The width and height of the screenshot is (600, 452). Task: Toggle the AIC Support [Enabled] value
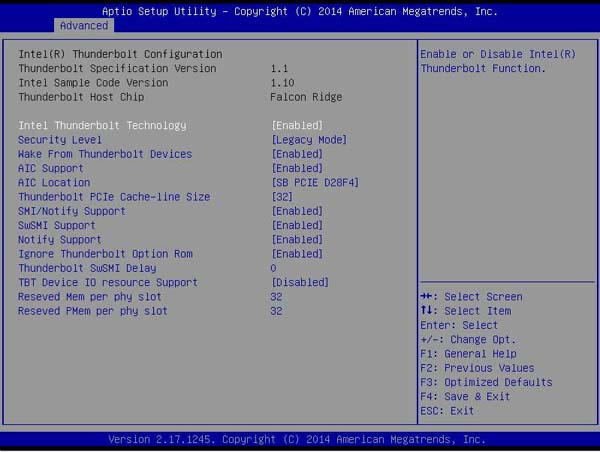click(x=297, y=168)
